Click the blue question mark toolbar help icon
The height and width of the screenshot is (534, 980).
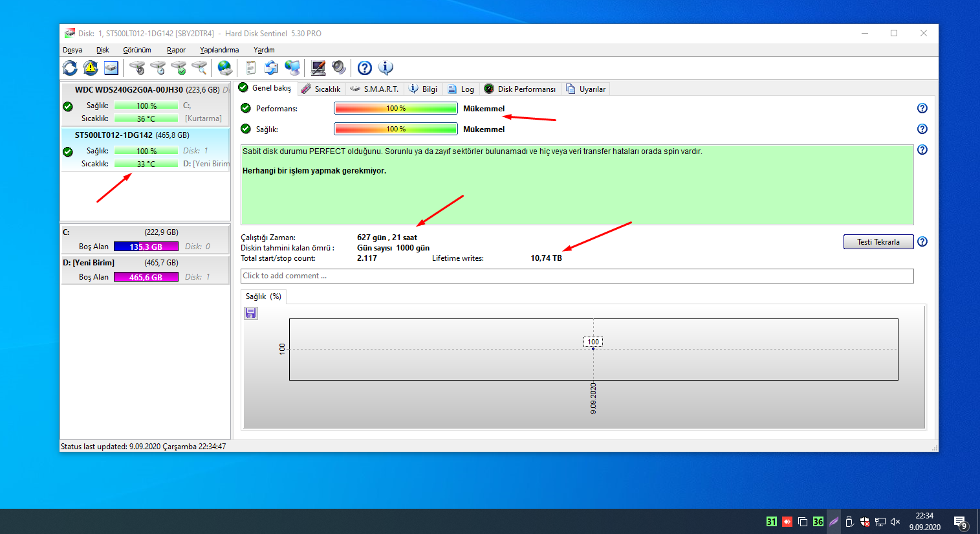365,67
